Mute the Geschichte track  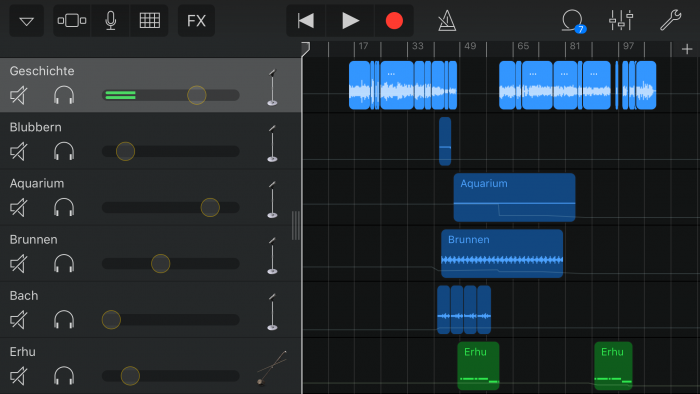[18, 95]
